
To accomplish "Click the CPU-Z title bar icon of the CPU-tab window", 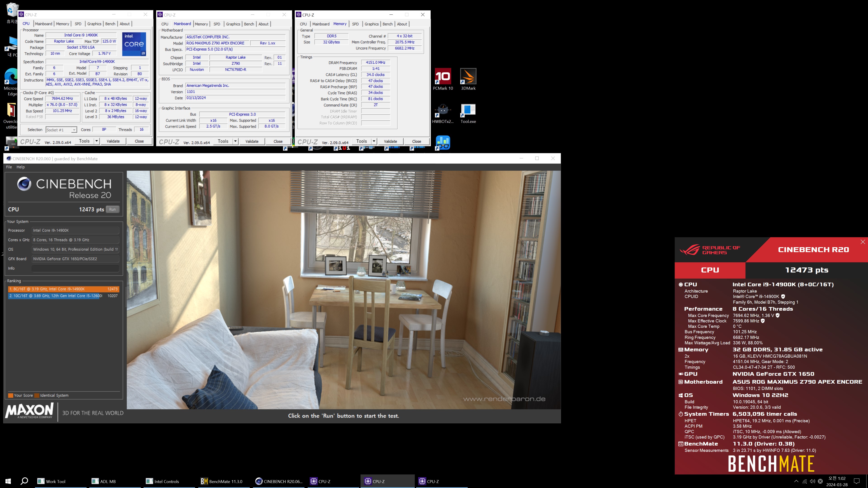I will [21, 14].
